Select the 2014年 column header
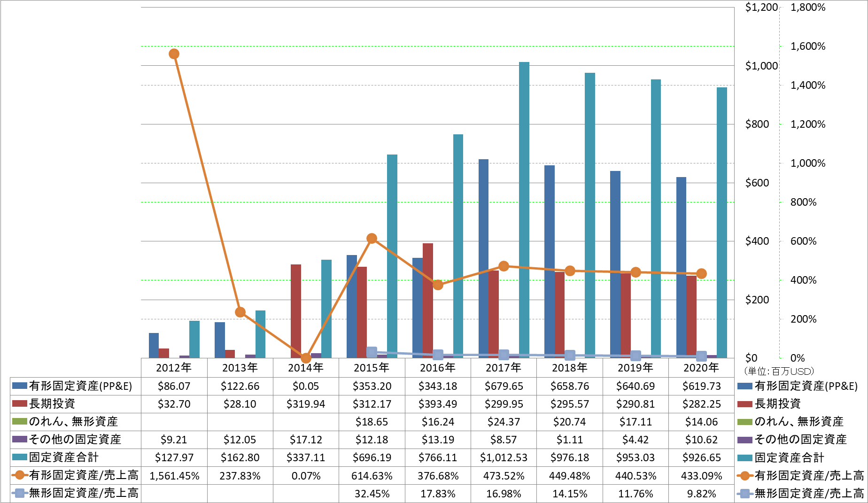The image size is (868, 503). click(x=306, y=368)
